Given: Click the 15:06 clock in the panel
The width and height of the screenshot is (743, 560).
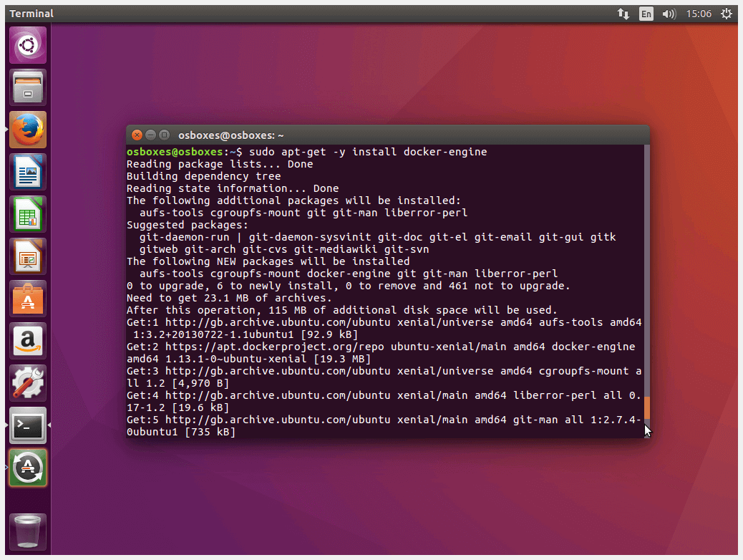Looking at the screenshot, I should click(699, 14).
